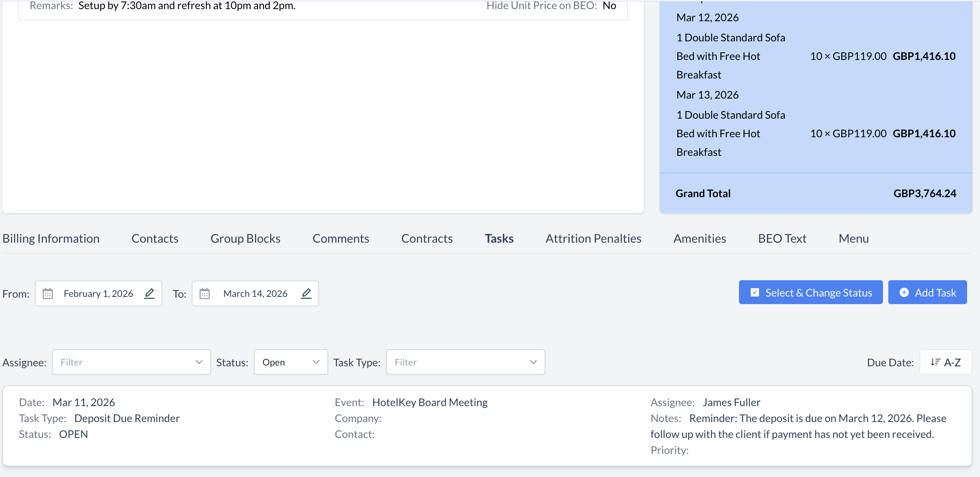Go to the Attrition Penalties tab
This screenshot has height=477, width=980.
(x=593, y=238)
